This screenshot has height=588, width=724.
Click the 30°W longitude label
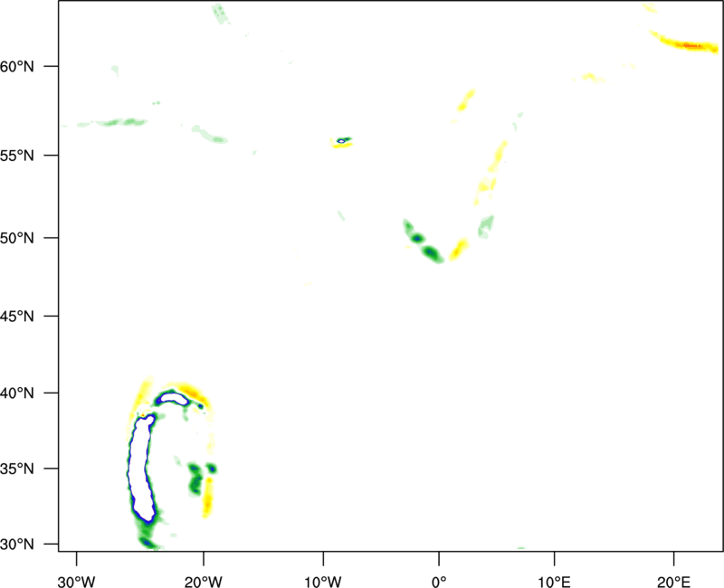coord(76,582)
